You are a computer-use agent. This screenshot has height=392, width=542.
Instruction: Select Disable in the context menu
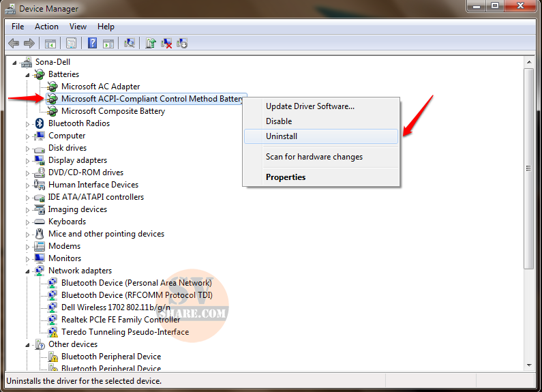point(278,121)
